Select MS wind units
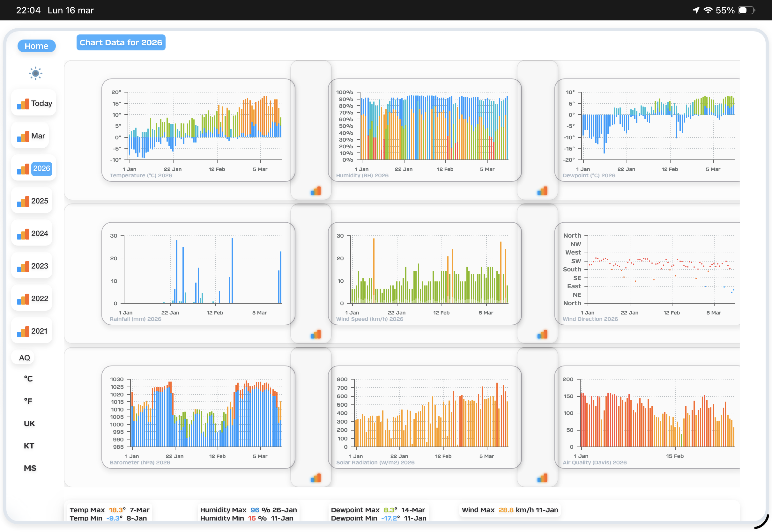772x532 pixels. click(x=30, y=468)
